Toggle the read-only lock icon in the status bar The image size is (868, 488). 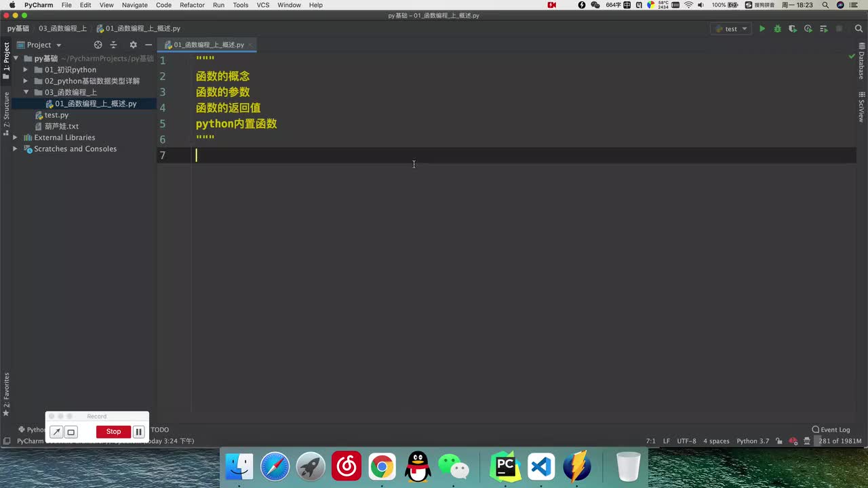pos(779,441)
